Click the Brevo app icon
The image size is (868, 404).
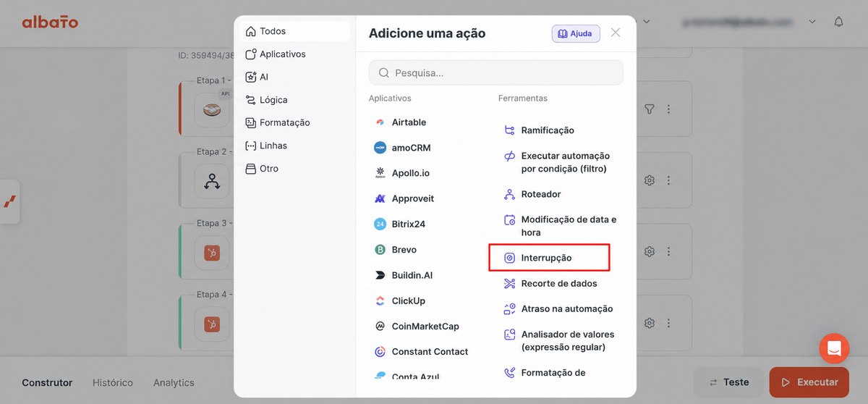[x=380, y=250]
